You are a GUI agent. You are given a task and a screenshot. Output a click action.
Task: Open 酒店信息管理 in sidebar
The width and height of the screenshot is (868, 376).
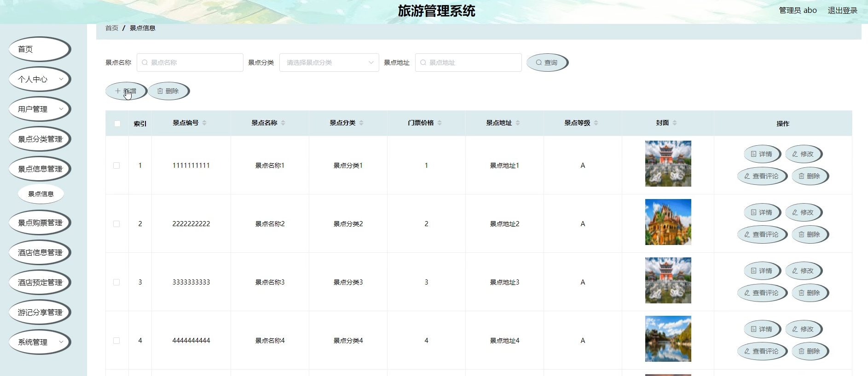[40, 252]
